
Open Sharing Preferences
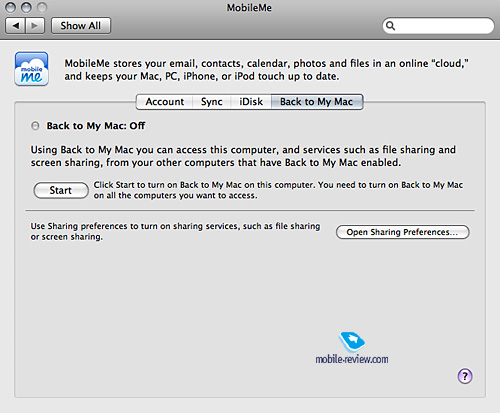point(403,232)
